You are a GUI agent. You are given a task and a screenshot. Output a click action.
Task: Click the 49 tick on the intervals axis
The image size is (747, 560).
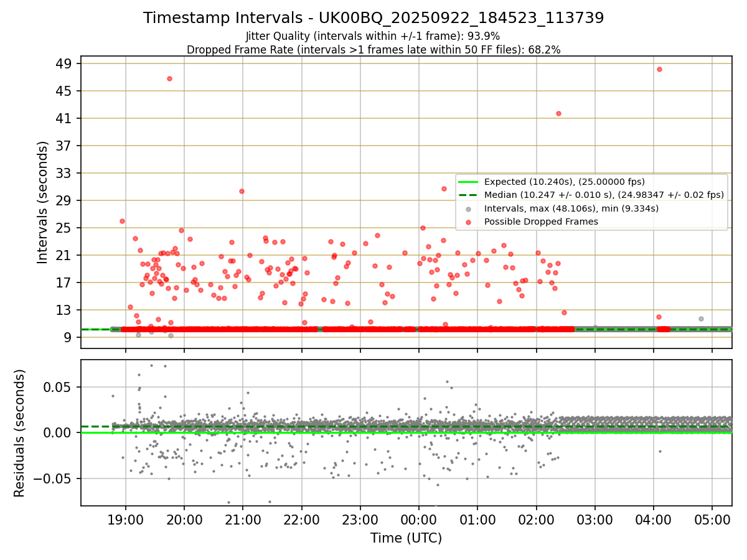pyautogui.click(x=64, y=63)
